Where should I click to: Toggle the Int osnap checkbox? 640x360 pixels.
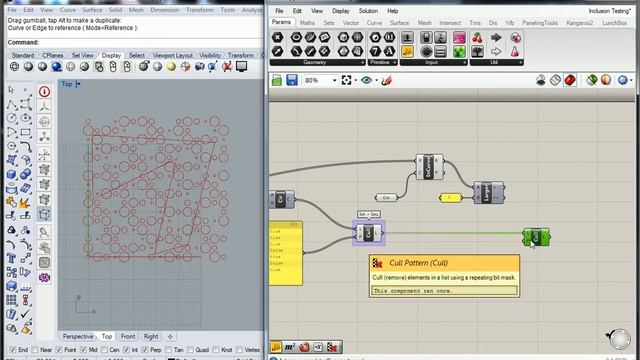(x=126, y=350)
